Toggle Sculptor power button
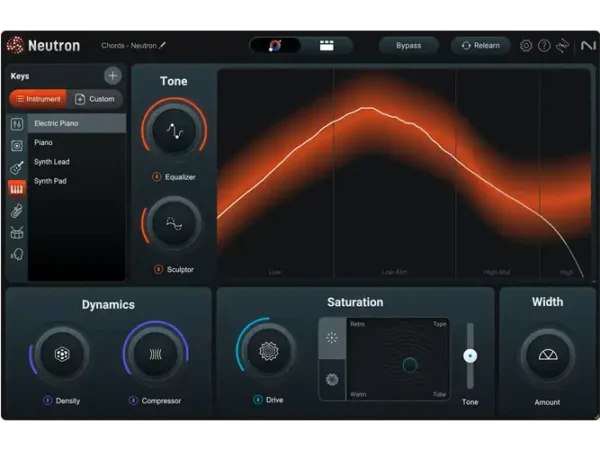The height and width of the screenshot is (450, 600). [x=158, y=269]
